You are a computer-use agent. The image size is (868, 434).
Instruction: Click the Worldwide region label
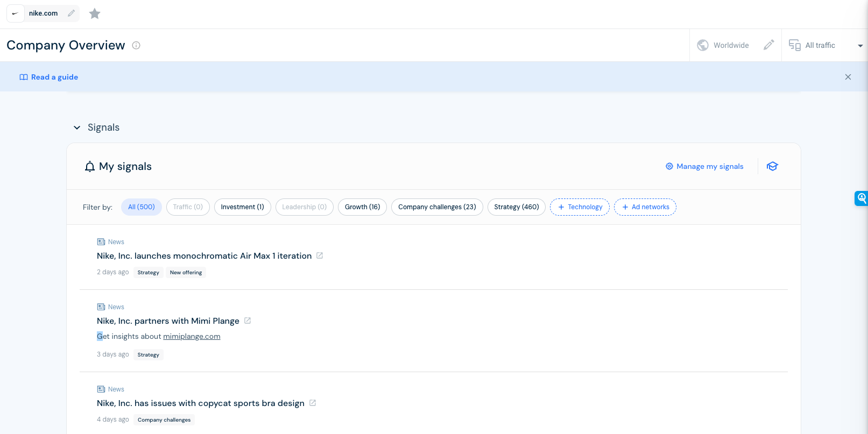coord(731,45)
